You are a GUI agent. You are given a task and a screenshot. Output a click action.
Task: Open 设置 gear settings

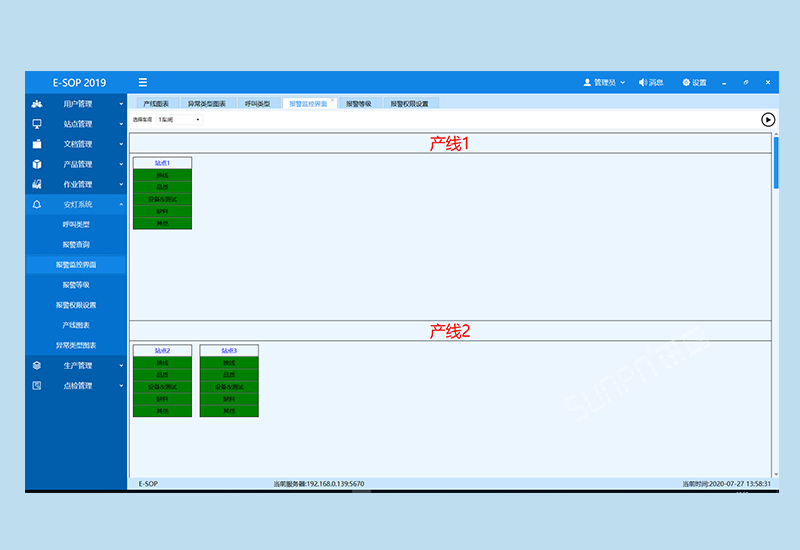694,82
